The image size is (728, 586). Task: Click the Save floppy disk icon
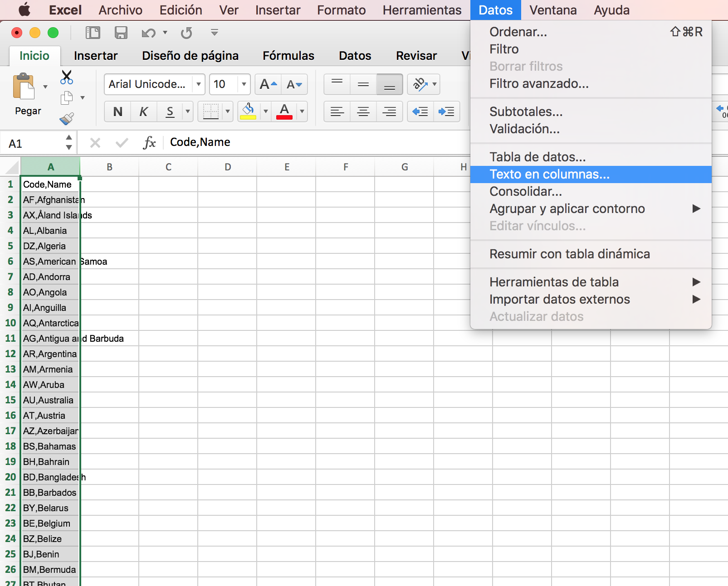point(121,33)
